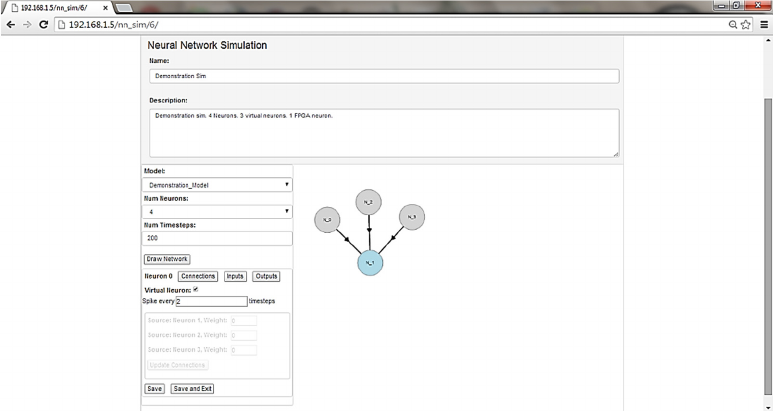Screen dimensions: 773x411
Task: Click the browser forward arrow
Action: point(26,24)
